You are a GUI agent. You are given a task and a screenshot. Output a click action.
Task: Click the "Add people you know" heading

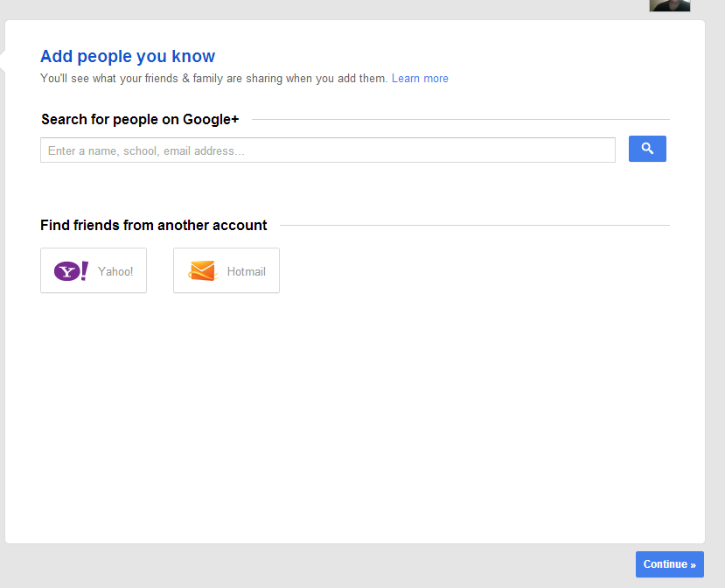click(128, 57)
